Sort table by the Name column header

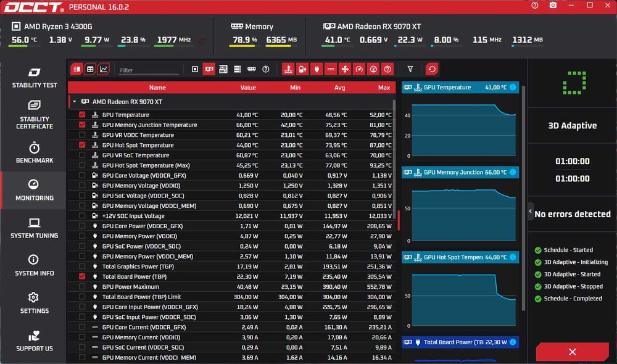[157, 88]
